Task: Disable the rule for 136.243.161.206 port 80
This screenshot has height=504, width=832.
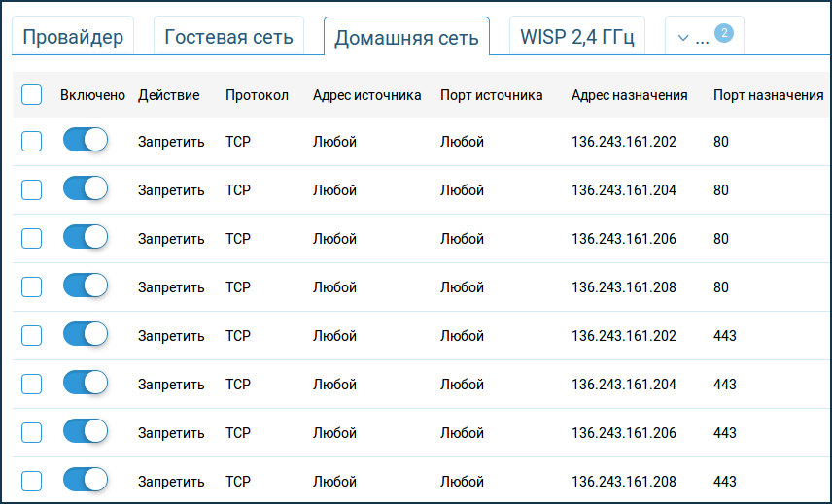Action: (86, 237)
